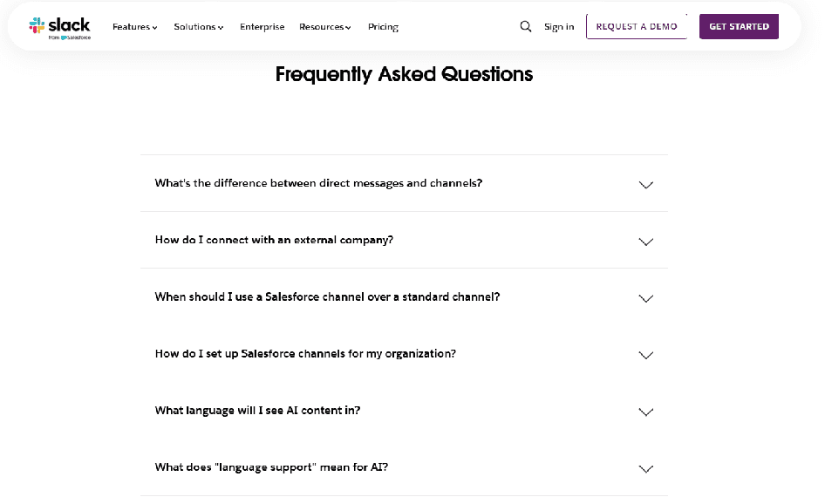
Task: Click "What language will I see AI content in?"
Action: pos(257,410)
